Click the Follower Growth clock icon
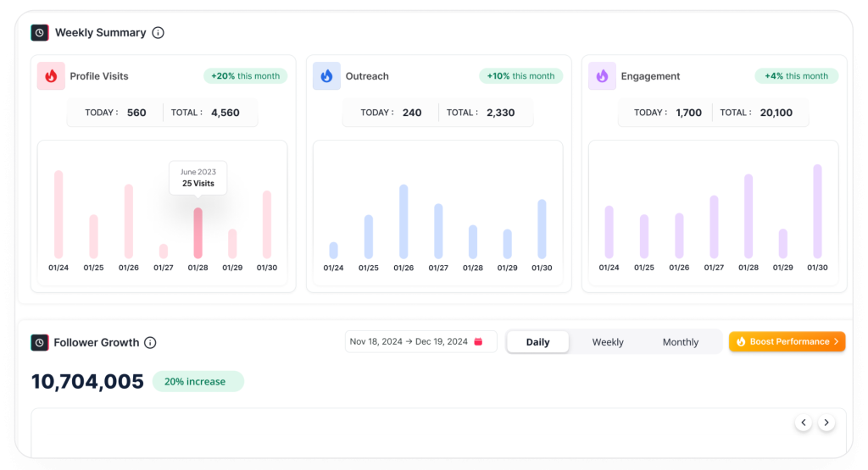The width and height of the screenshot is (868, 470). [x=40, y=343]
